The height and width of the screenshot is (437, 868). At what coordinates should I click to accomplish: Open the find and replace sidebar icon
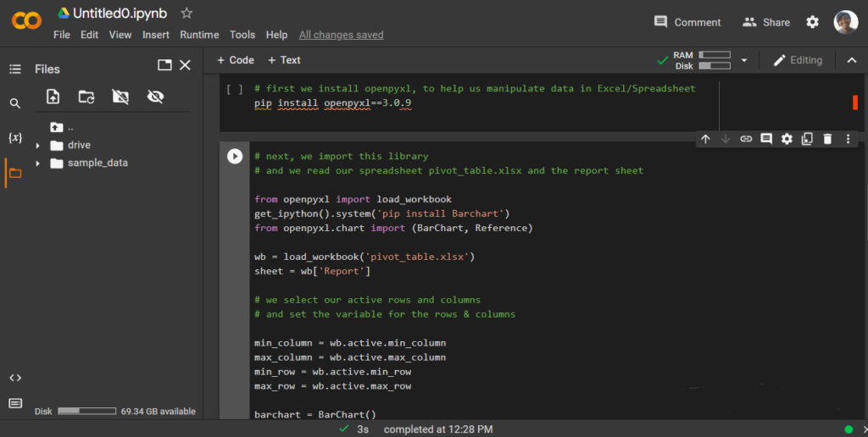(x=15, y=103)
